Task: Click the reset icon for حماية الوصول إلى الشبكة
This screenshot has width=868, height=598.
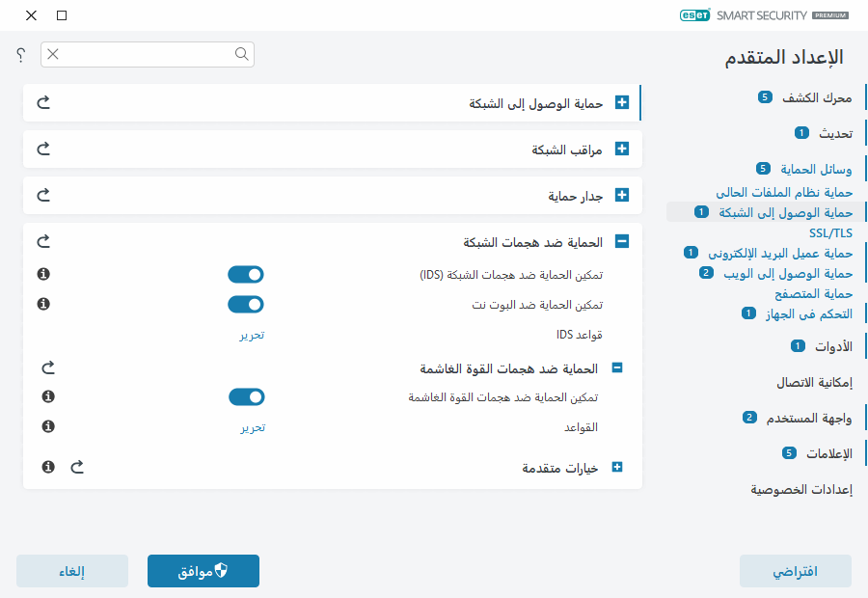Action: pos(42,102)
